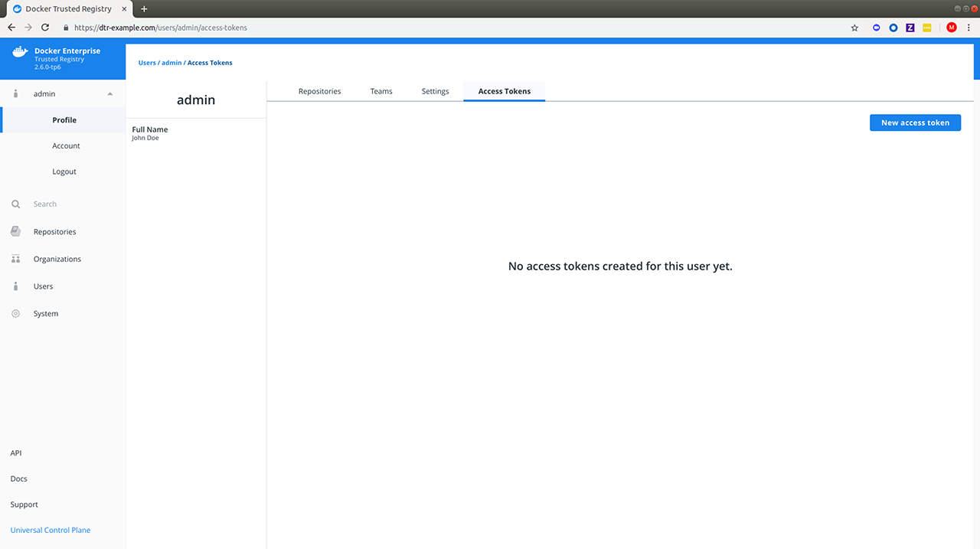Open the Universal Control Plane link

tap(51, 530)
